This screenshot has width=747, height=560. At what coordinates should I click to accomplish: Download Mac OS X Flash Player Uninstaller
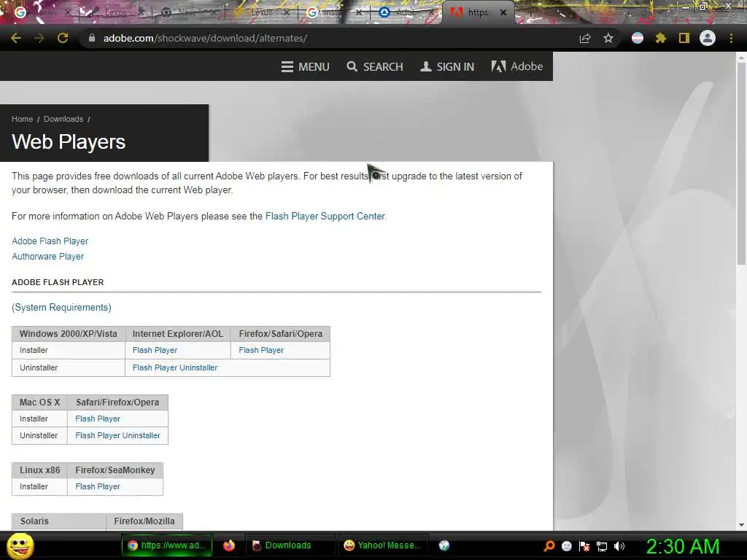(x=117, y=435)
